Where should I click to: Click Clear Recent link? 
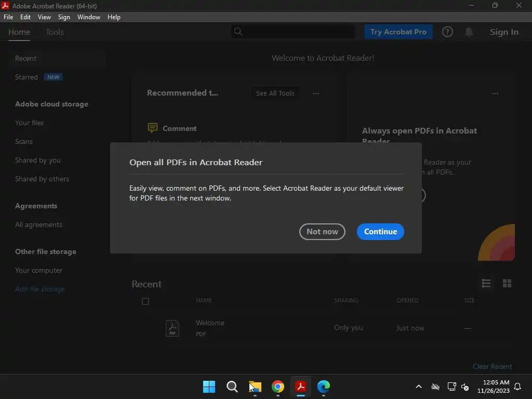493,366
